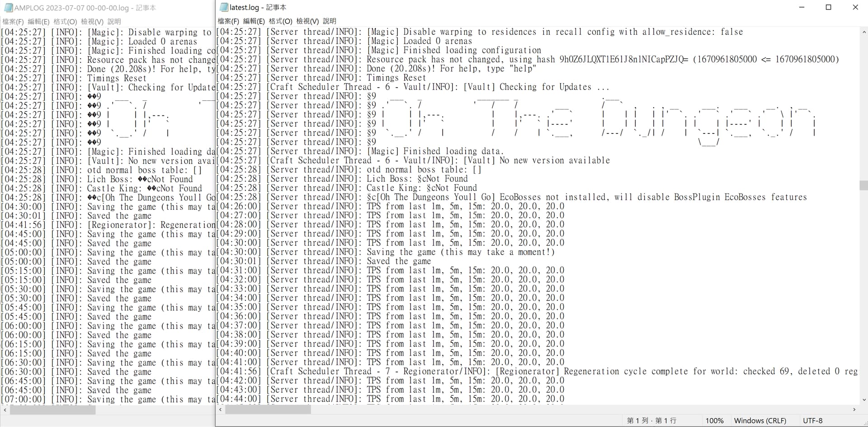Maximize the latest.log window

coord(829,7)
